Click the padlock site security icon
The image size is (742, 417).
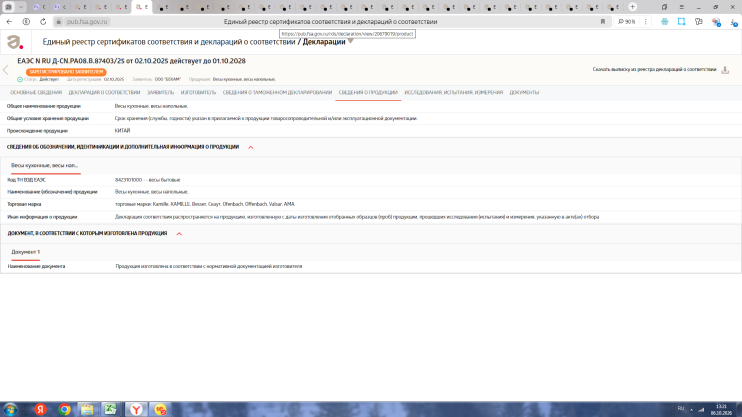click(59, 22)
